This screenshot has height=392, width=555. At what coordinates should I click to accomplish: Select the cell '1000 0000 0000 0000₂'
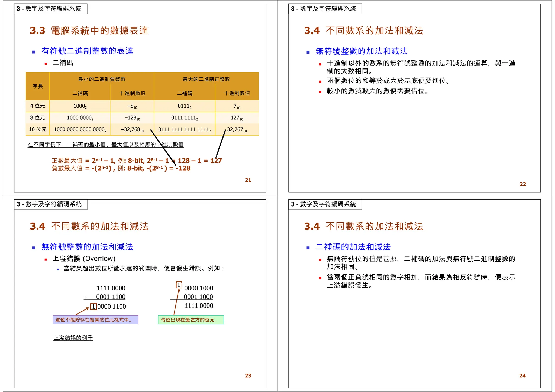coord(80,129)
